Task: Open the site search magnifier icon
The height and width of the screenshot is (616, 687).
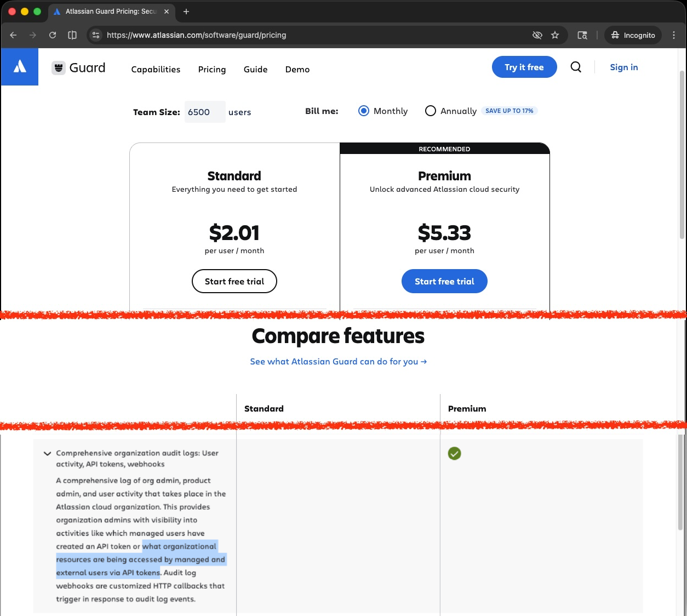Action: coord(576,67)
